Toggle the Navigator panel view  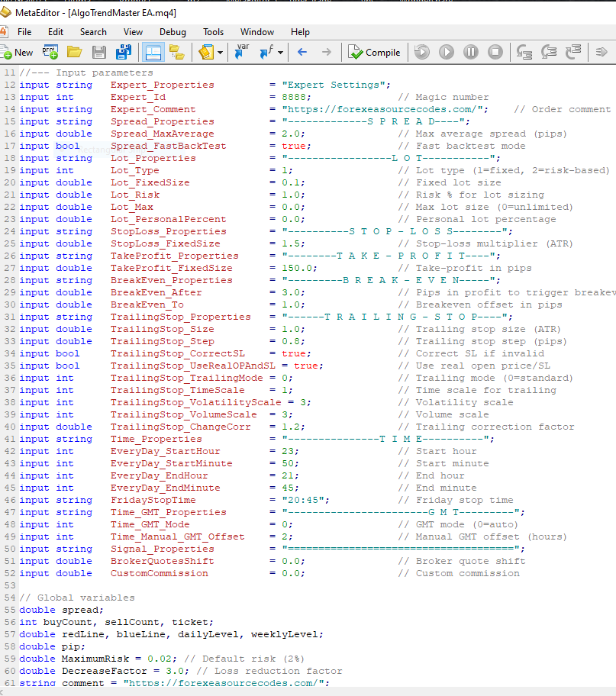pyautogui.click(x=153, y=53)
